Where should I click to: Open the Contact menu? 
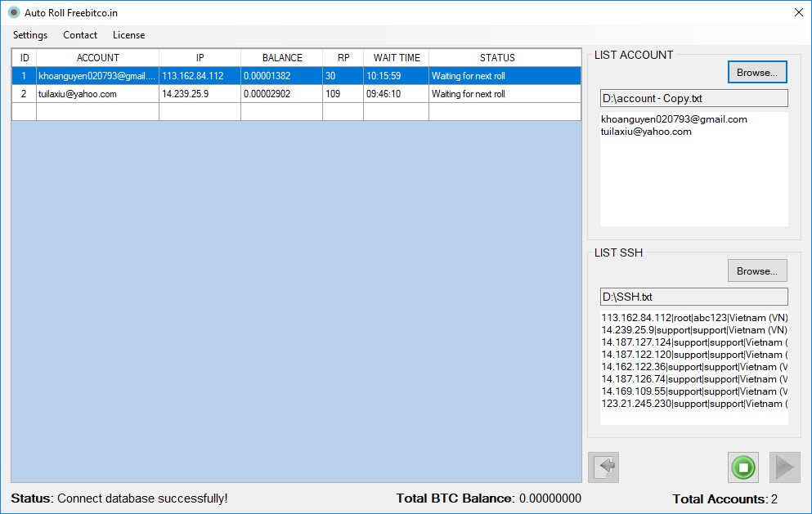point(80,34)
